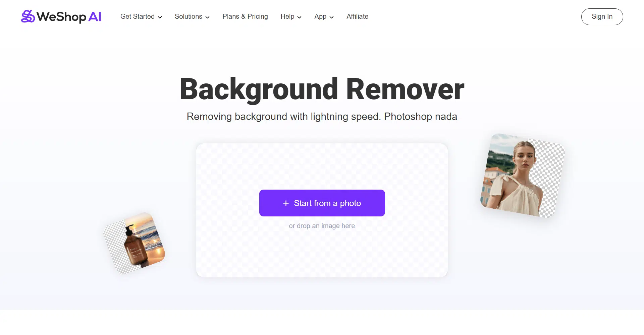Click the 'or drop an image here' text
Image resolution: width=644 pixels, height=335 pixels.
pyautogui.click(x=322, y=226)
